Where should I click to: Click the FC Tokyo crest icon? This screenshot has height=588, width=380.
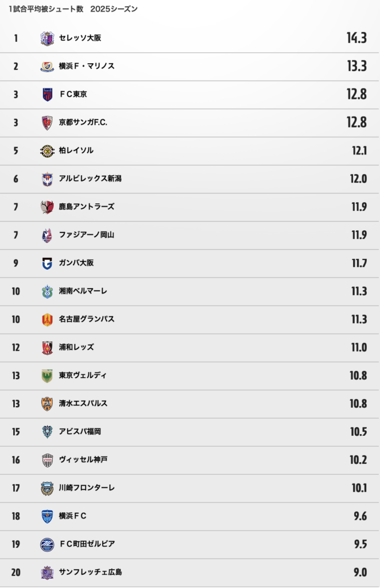coord(47,95)
